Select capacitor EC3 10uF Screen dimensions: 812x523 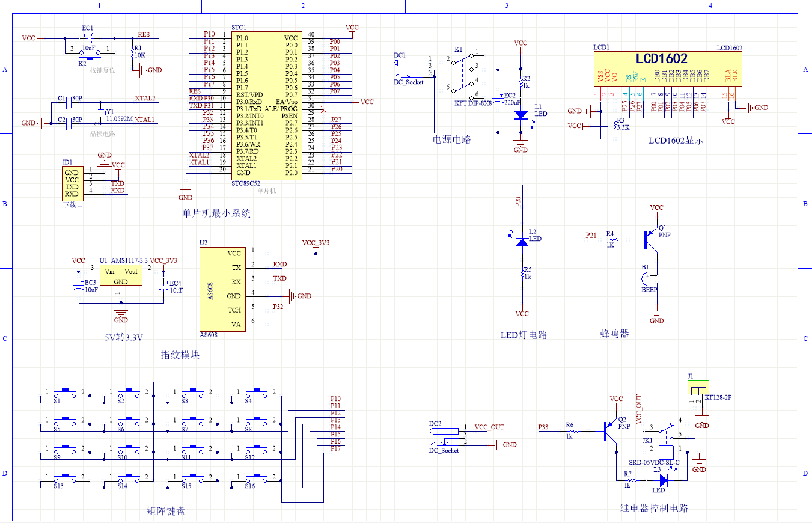point(79,287)
